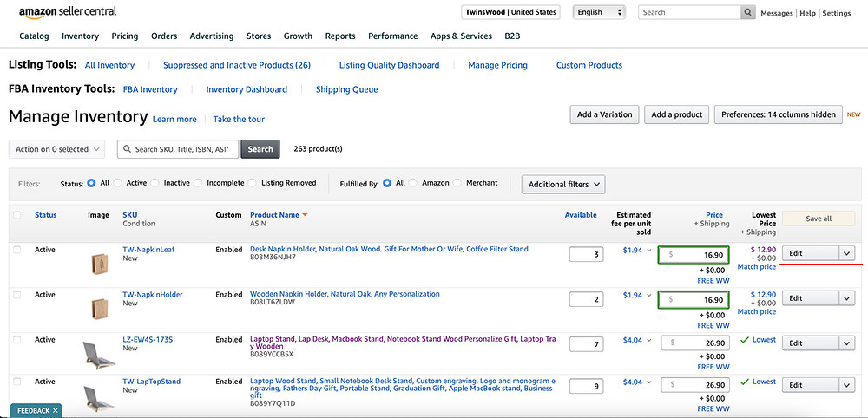Click the Feedback tab label

coord(33,411)
